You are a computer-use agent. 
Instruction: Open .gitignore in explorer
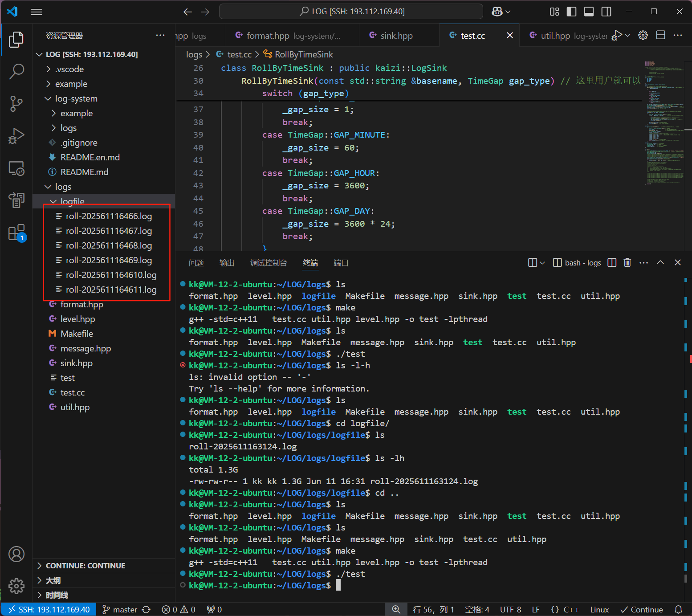[104, 143]
